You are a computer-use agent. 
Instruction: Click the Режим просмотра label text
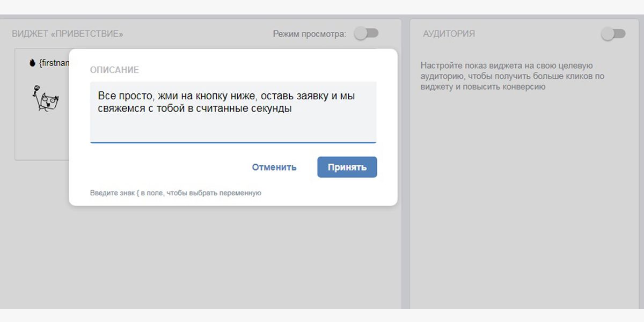pyautogui.click(x=309, y=34)
